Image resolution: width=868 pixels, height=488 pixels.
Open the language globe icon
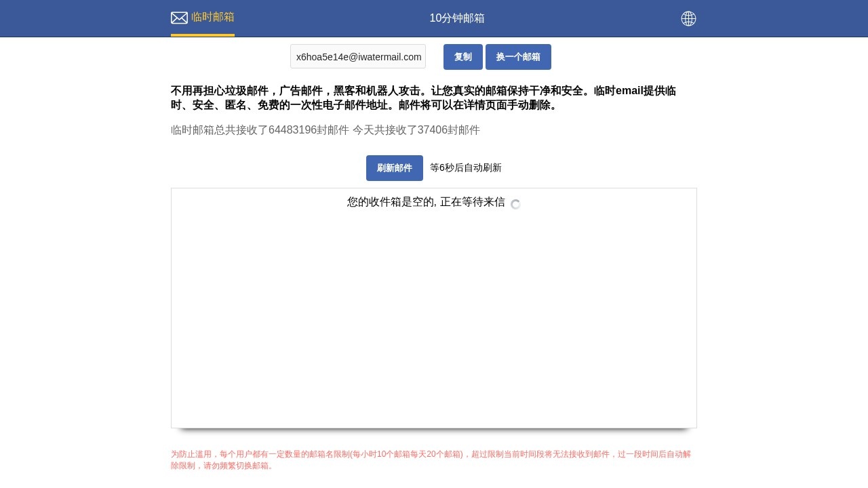point(688,18)
